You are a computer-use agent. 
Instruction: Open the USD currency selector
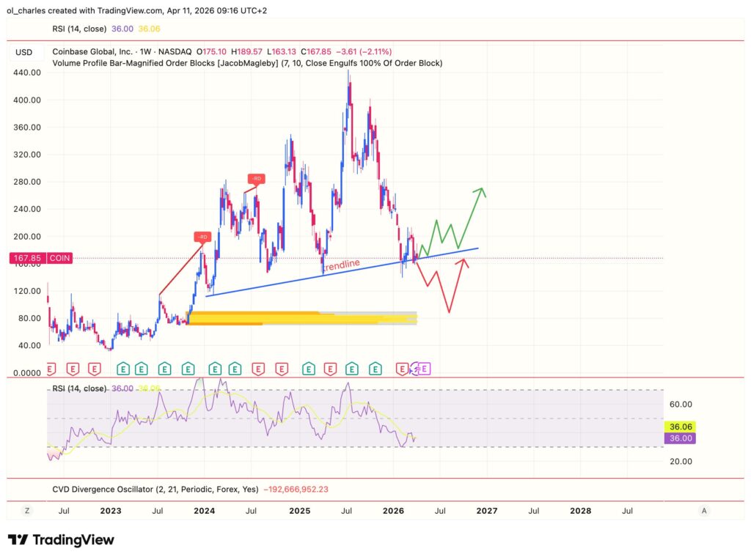[x=24, y=52]
